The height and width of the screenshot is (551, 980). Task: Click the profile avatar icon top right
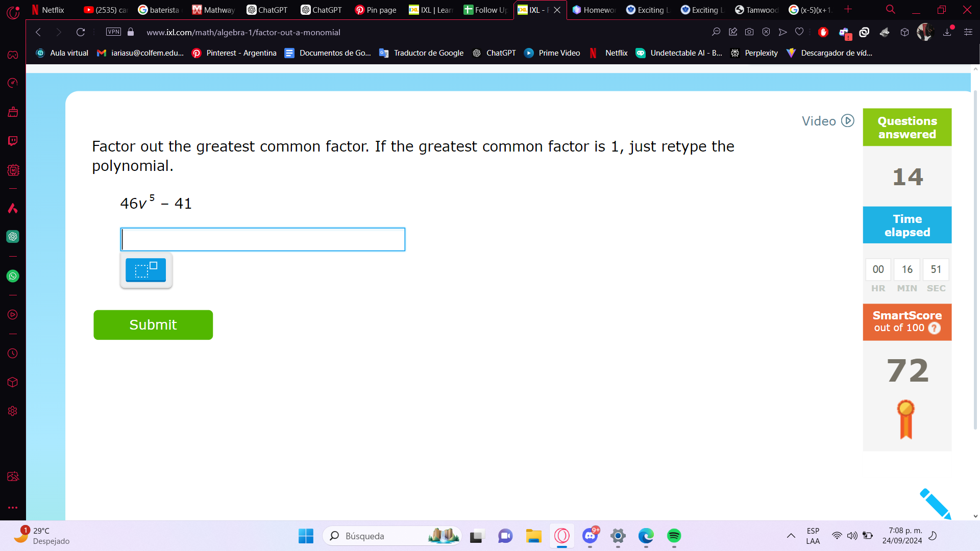(x=926, y=32)
